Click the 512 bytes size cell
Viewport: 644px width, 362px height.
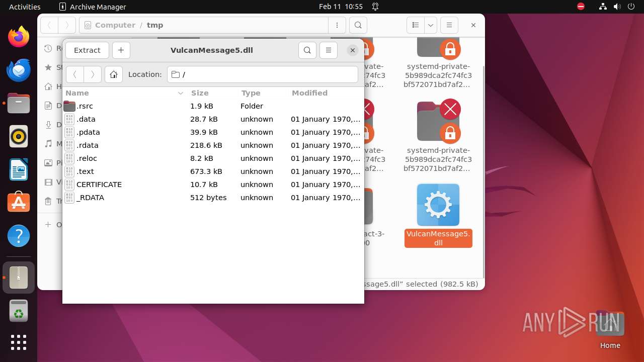click(208, 198)
